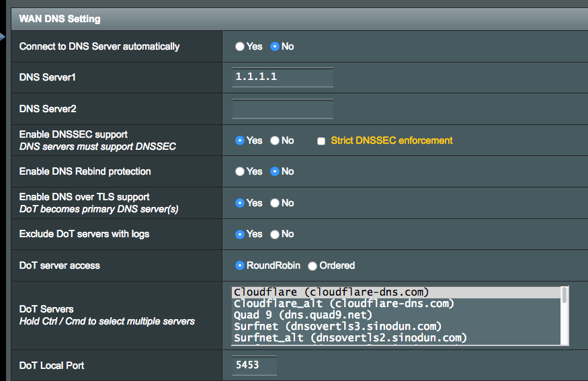Click the empty DNS Server2 field

click(282, 108)
